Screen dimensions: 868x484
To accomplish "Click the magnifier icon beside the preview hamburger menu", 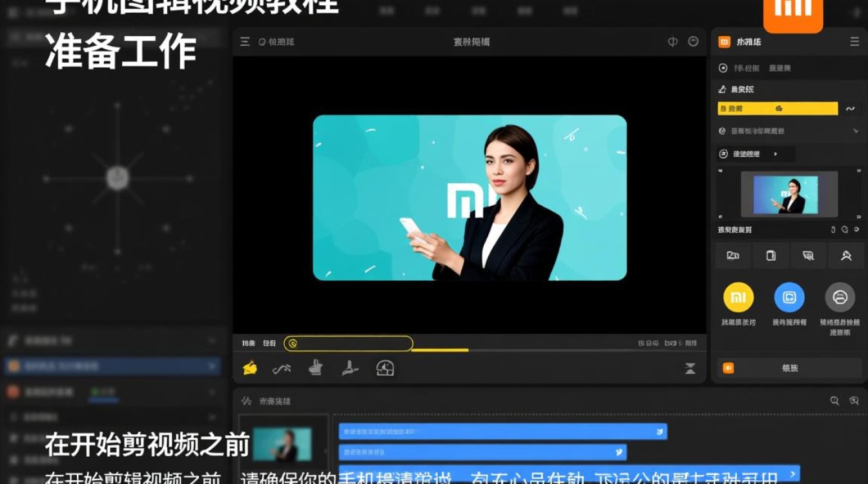I will [262, 42].
